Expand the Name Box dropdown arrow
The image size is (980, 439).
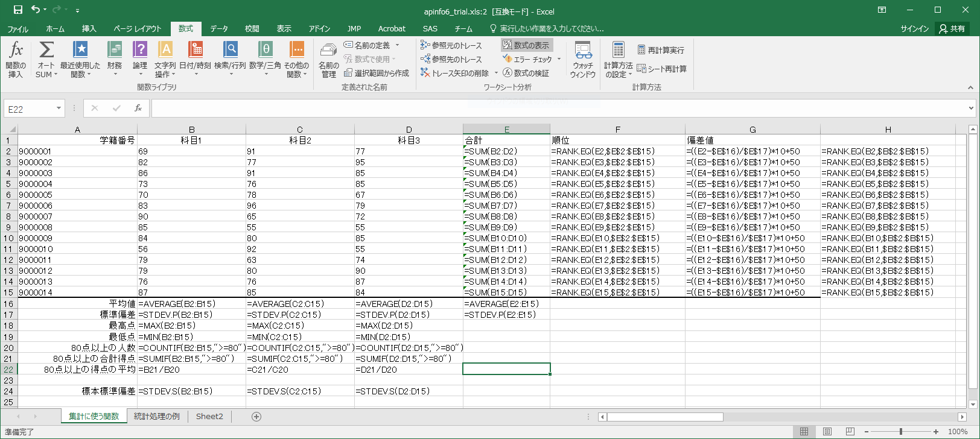(x=59, y=109)
